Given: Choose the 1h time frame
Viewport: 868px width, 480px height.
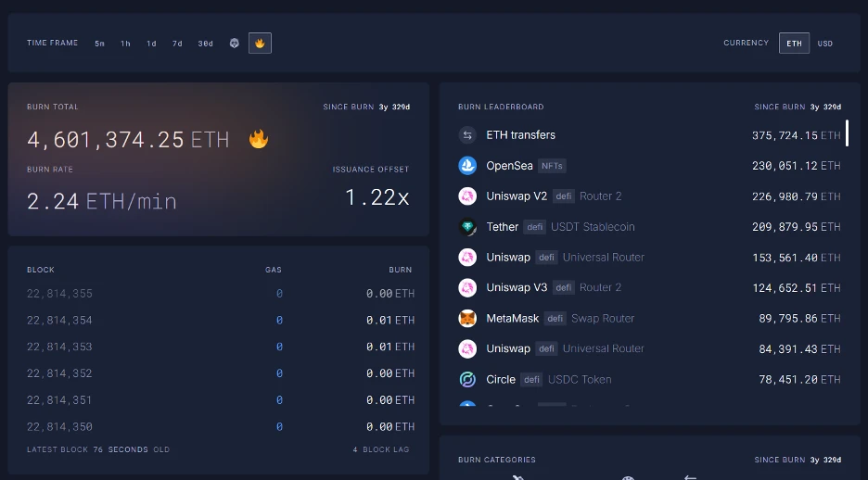Looking at the screenshot, I should [125, 44].
